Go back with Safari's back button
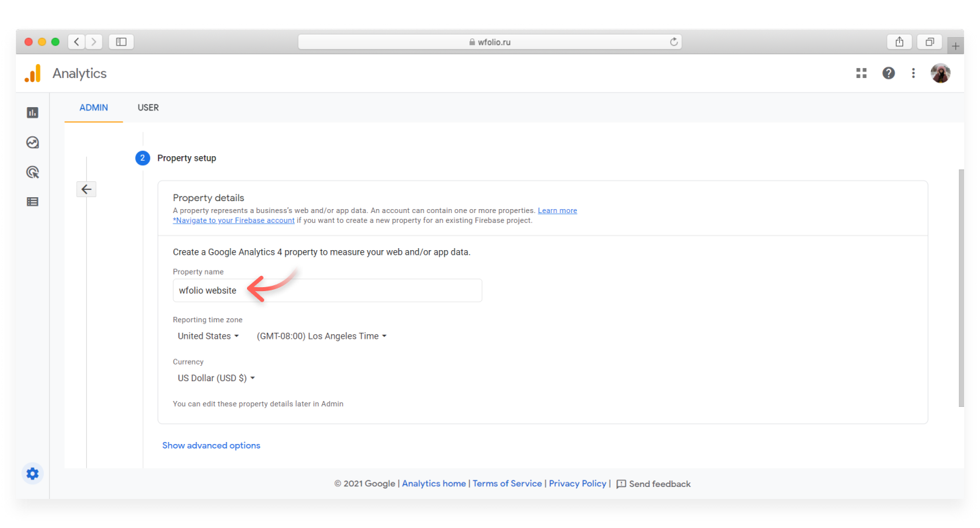 click(77, 42)
